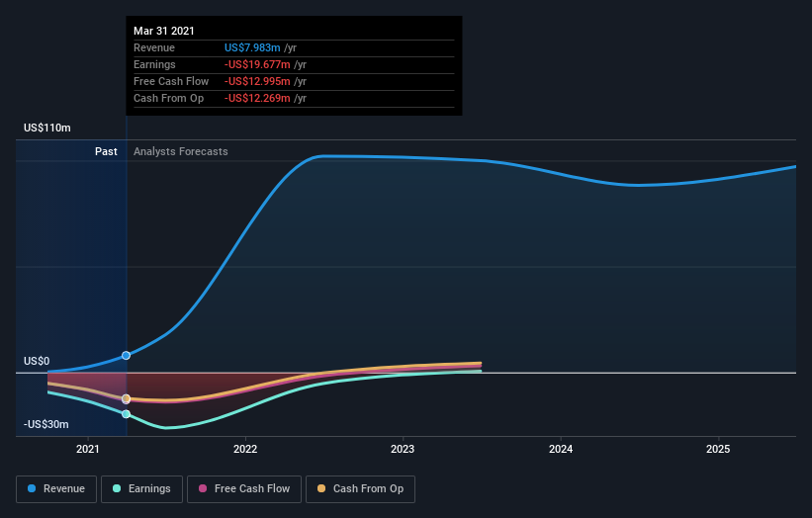Toggle the Free Cash Flow legend button
This screenshot has width=812, height=518.
[x=244, y=489]
